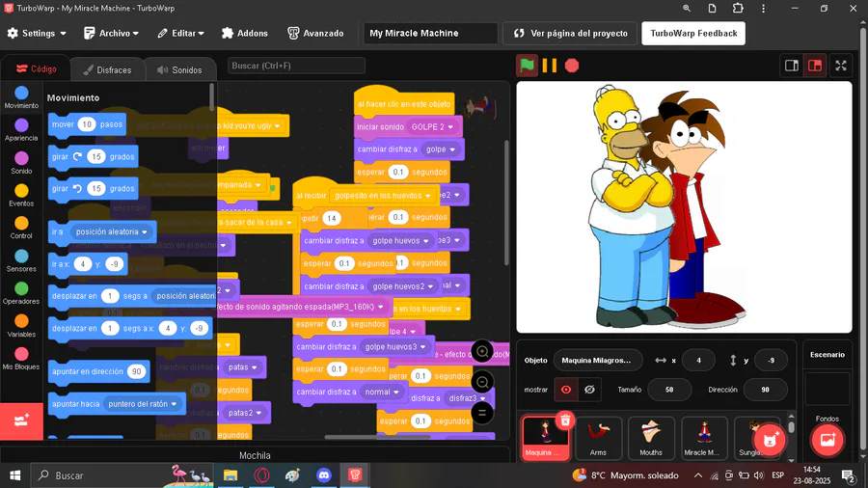Open the Editar menu
This screenshot has height=488, width=868.
coord(181,33)
